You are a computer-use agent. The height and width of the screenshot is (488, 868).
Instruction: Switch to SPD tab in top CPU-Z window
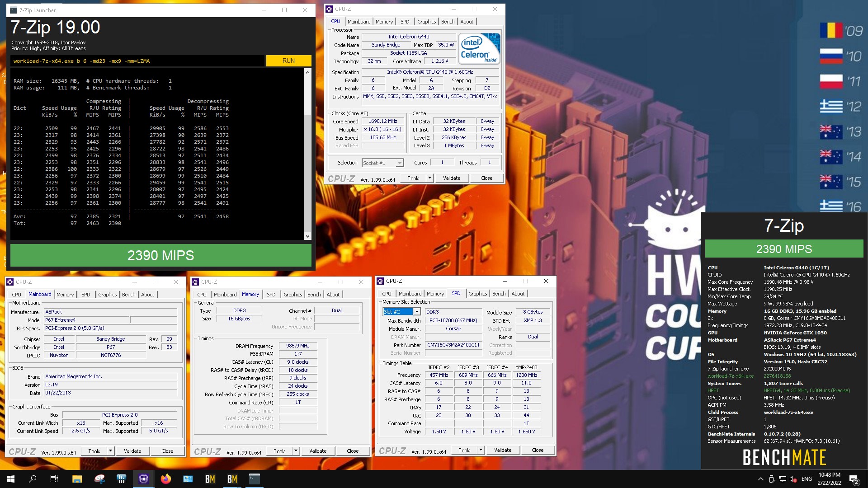(x=405, y=22)
